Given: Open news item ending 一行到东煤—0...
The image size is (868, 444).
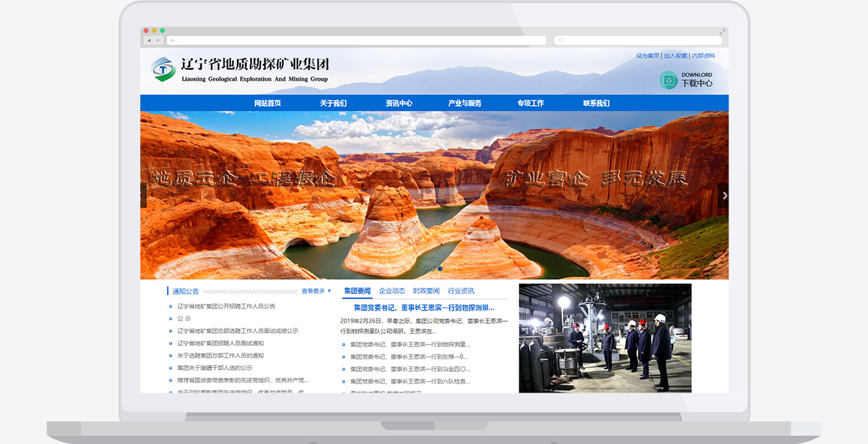Looking at the screenshot, I should [409, 357].
